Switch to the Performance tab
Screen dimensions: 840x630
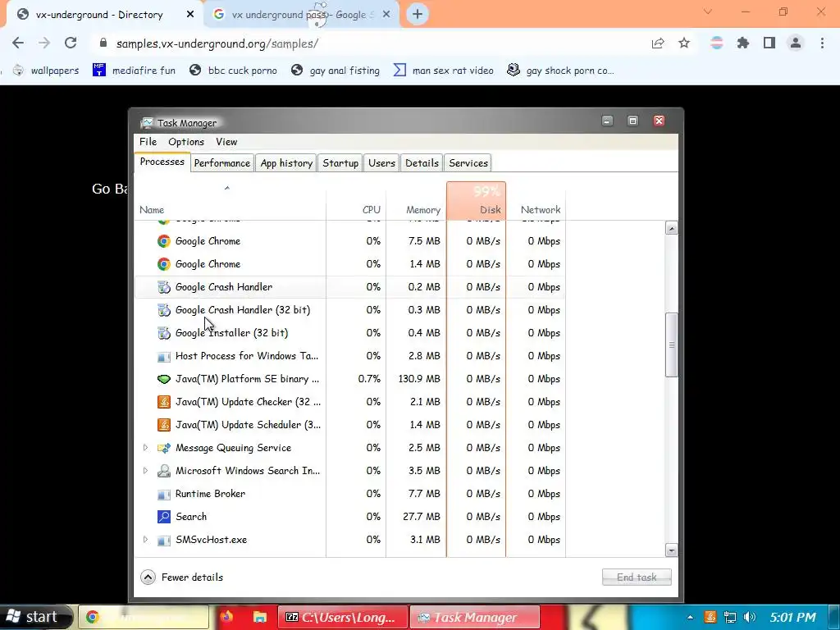pos(221,163)
